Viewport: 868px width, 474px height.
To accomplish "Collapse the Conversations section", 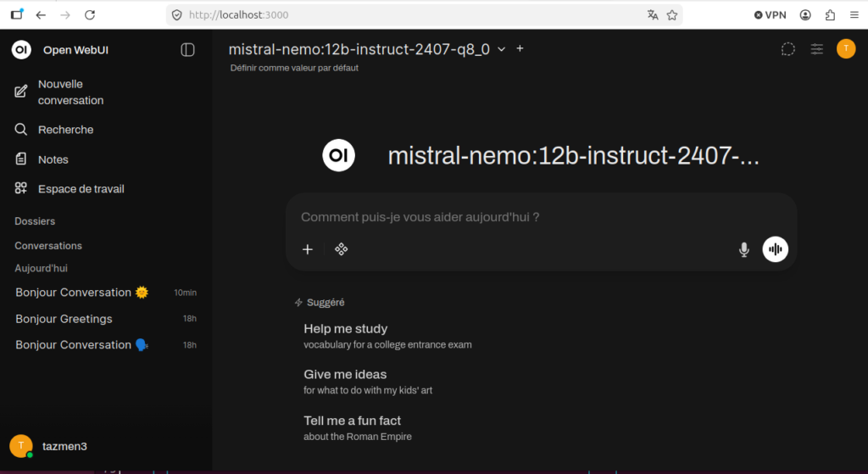I will (48, 246).
